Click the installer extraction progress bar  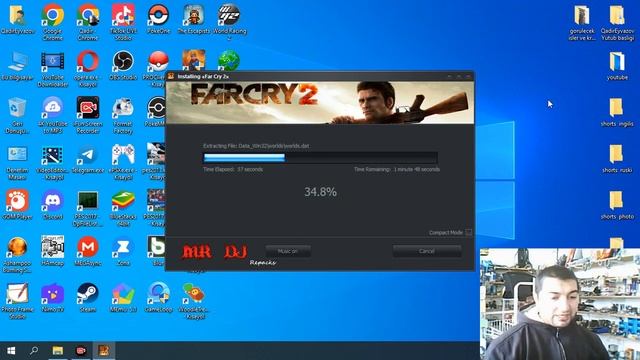320,158
